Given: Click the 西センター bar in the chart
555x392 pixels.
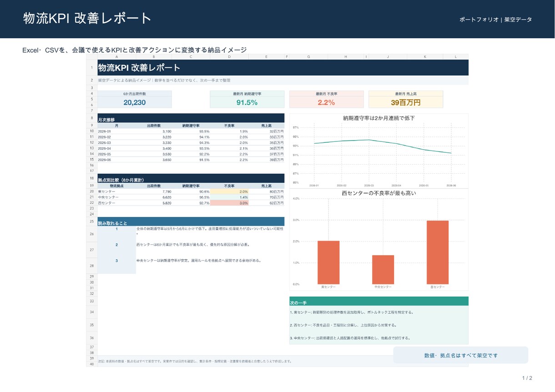Looking at the screenshot, I should pos(438,252).
